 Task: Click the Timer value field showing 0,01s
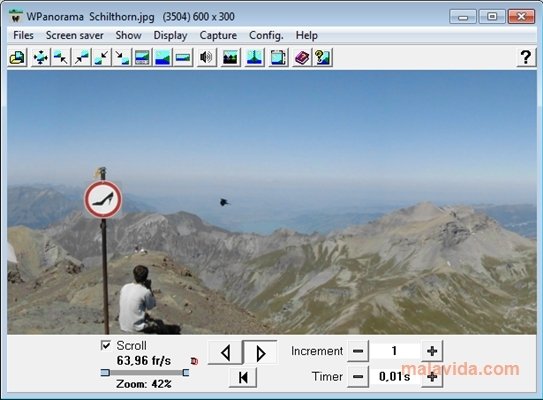[395, 376]
